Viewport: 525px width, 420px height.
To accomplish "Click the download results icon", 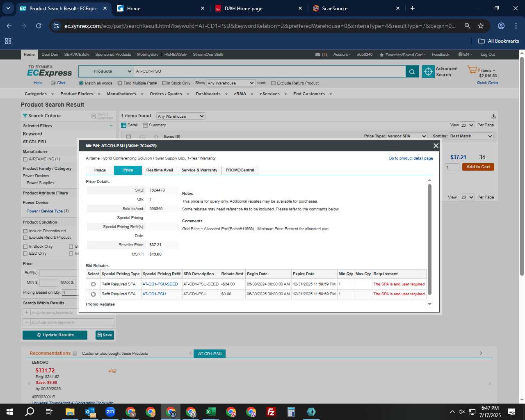I will (493, 116).
